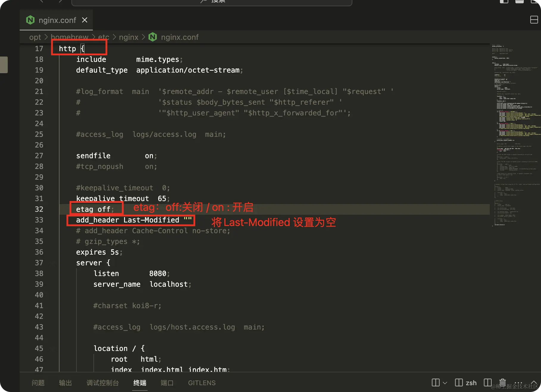541x392 pixels.
Task: Expand the terminal launch profile dropdown arrow
Action: click(445, 383)
